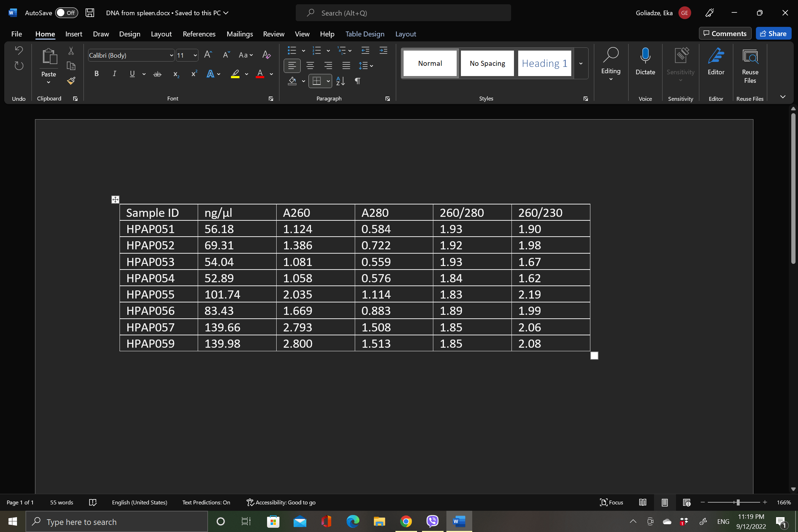Toggle Bold formatting
Image resolution: width=798 pixels, height=532 pixels.
(x=96, y=74)
